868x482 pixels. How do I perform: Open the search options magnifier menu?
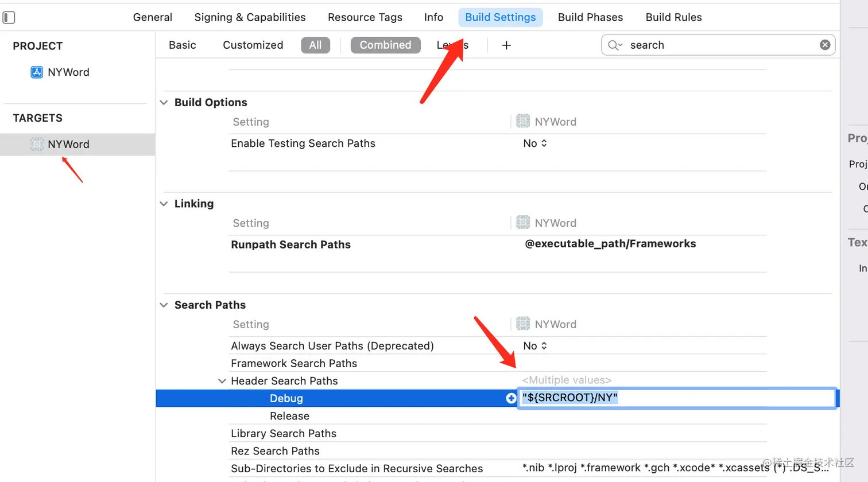click(x=615, y=45)
